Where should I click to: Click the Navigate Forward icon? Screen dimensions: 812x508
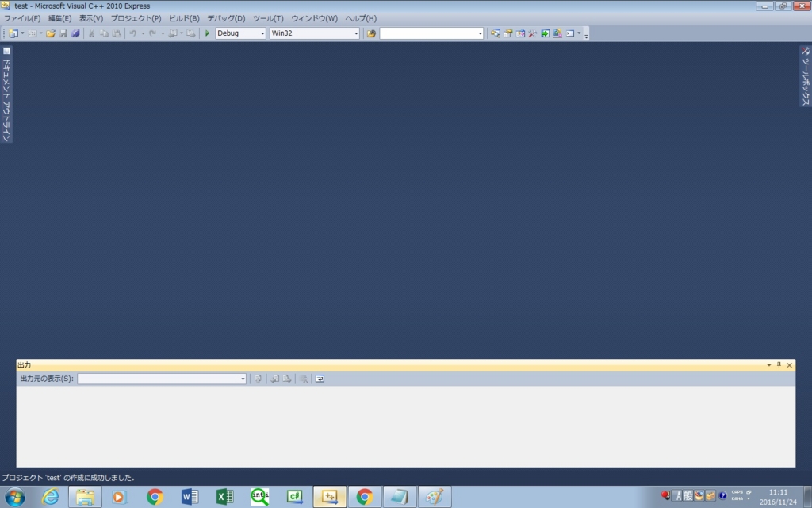tap(191, 33)
